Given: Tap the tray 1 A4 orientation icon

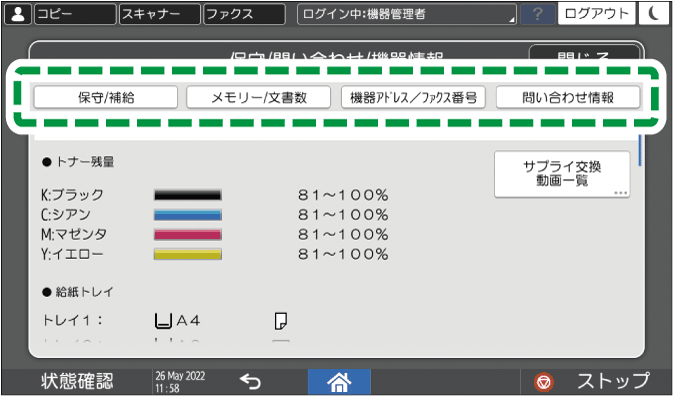Looking at the screenshot, I should pos(163,321).
